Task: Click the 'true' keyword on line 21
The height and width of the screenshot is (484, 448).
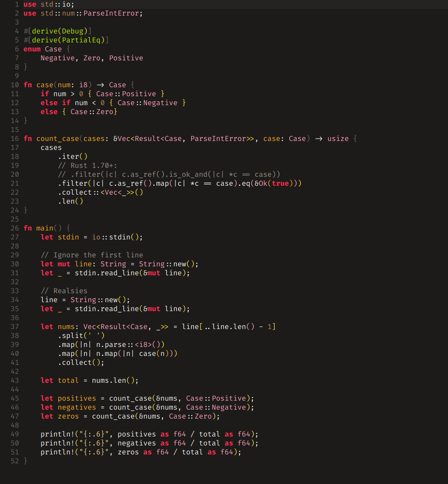Action: (x=280, y=183)
